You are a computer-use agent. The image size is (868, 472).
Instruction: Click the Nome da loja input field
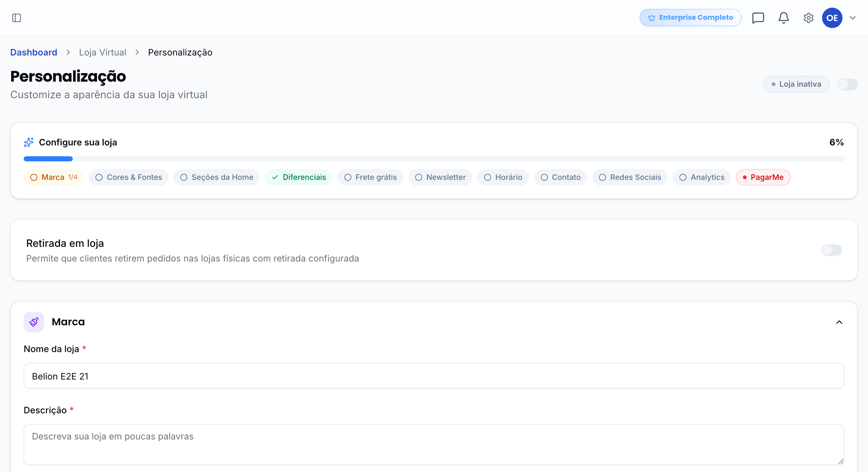[x=434, y=376]
